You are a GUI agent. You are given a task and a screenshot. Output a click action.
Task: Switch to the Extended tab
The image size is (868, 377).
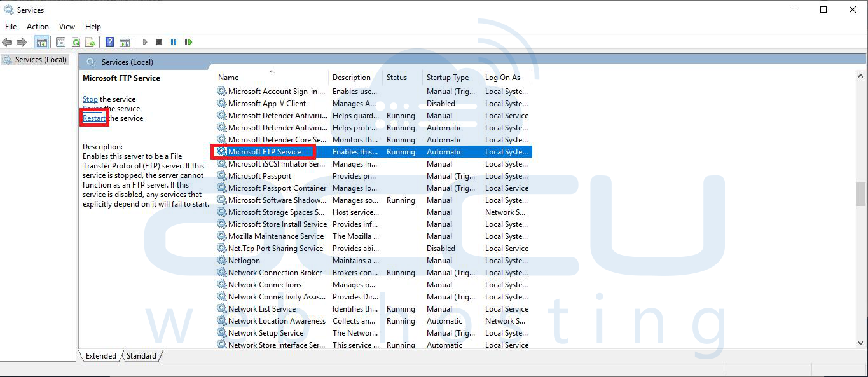point(100,356)
